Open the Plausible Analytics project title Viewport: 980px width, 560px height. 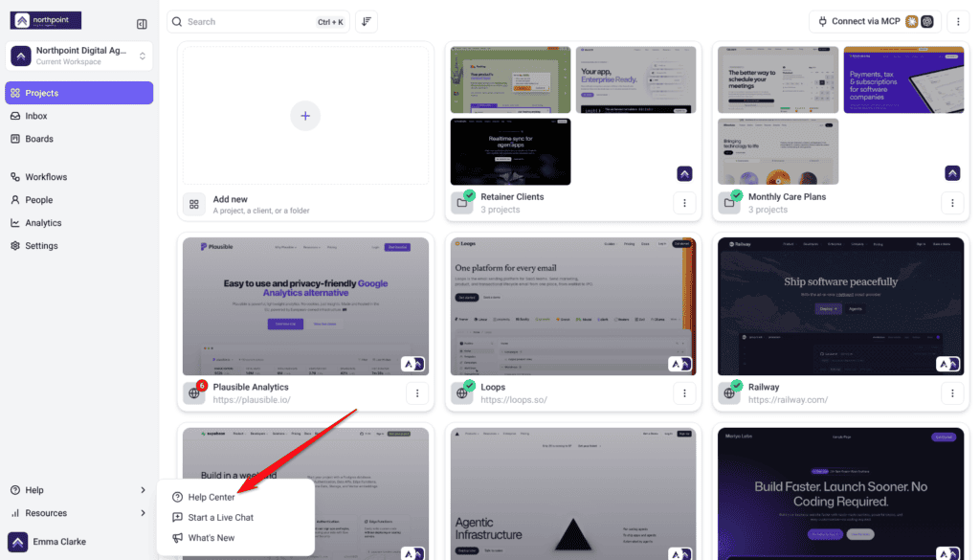click(x=251, y=387)
